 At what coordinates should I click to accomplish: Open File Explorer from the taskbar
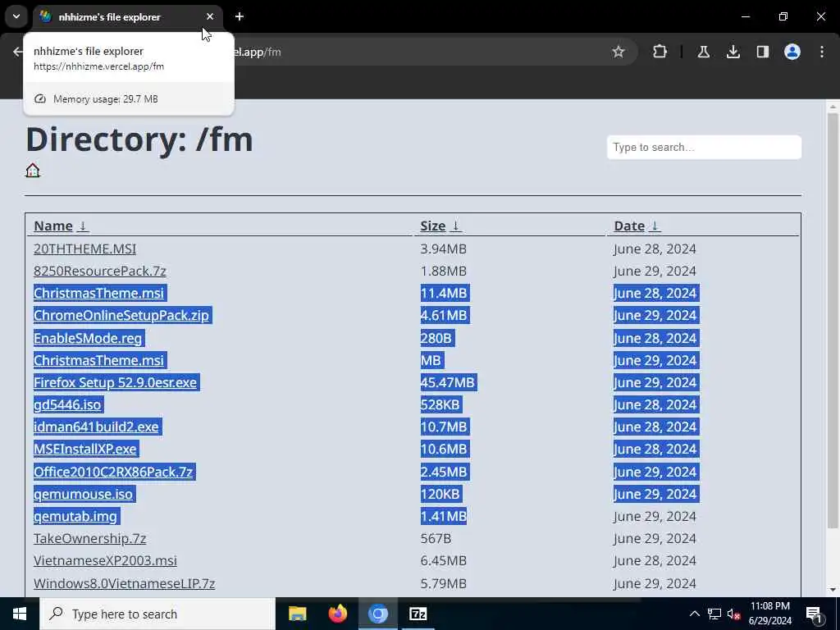297,614
